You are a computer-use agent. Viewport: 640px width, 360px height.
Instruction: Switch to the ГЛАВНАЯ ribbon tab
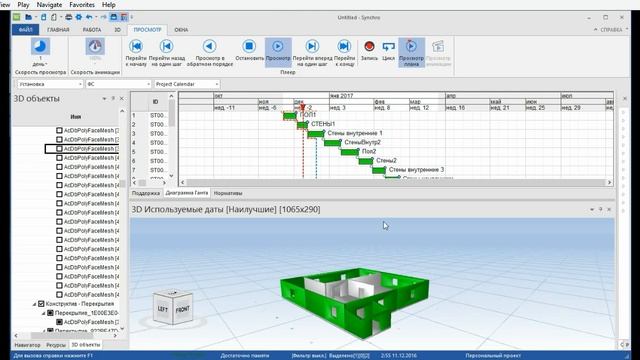click(58, 30)
